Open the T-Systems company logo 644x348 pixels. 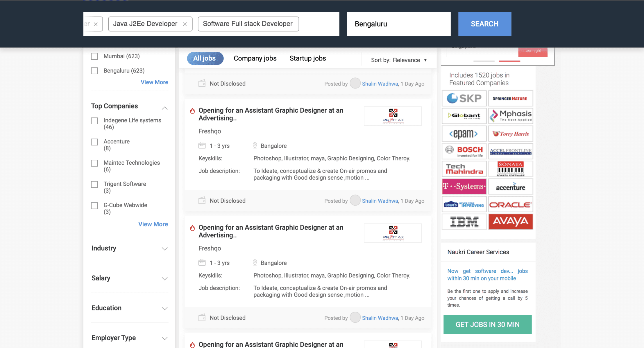pyautogui.click(x=464, y=187)
